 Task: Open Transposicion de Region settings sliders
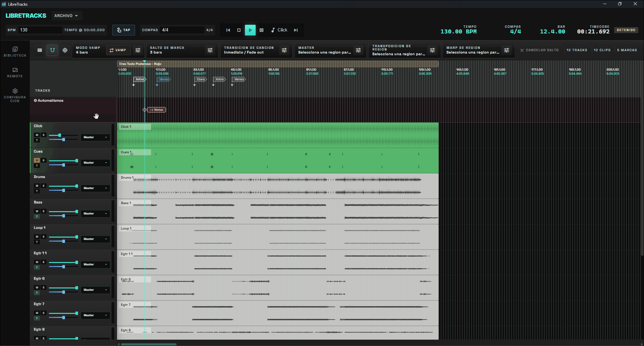pos(432,50)
